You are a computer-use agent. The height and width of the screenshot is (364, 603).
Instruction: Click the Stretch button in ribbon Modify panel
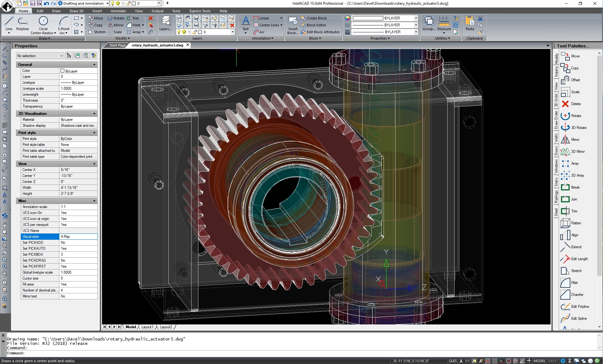[97, 32]
